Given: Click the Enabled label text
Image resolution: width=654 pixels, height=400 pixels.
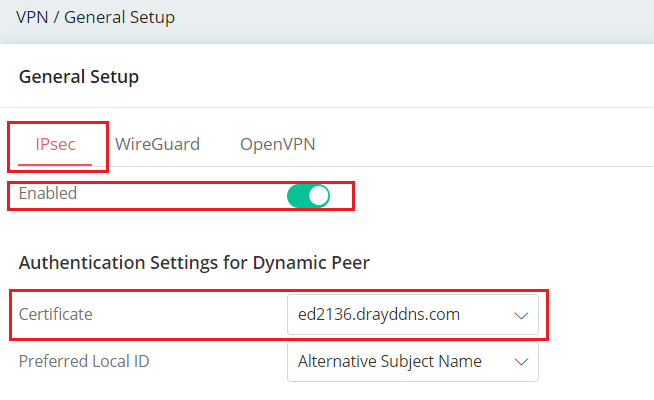Looking at the screenshot, I should coord(48,194).
